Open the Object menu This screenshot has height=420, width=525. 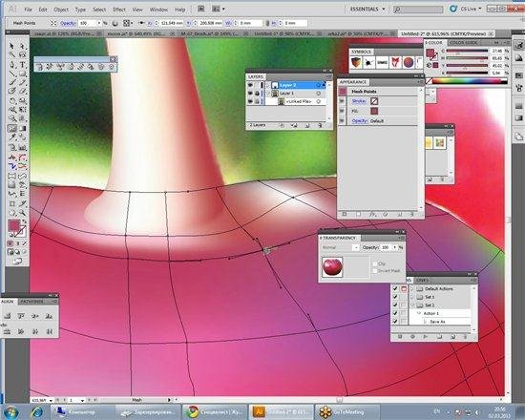point(61,10)
